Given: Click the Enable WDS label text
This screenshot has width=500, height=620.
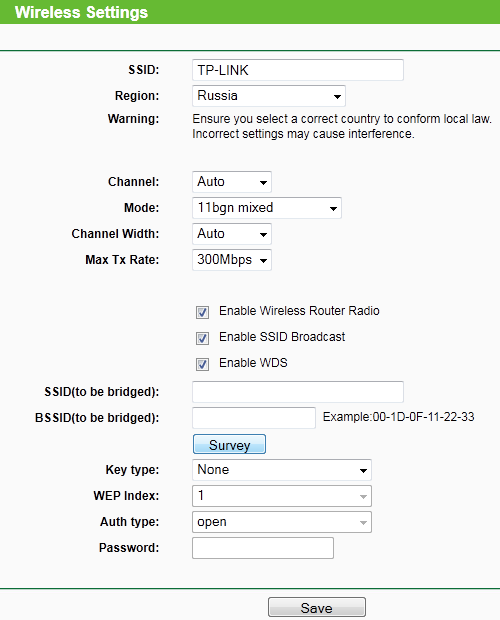Looking at the screenshot, I should (253, 363).
